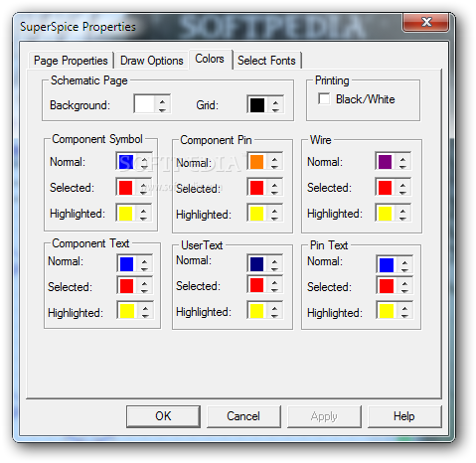Step the Component Symbol Selected color spinner
Image resolution: width=476 pixels, height=463 pixels.
[x=143, y=188]
